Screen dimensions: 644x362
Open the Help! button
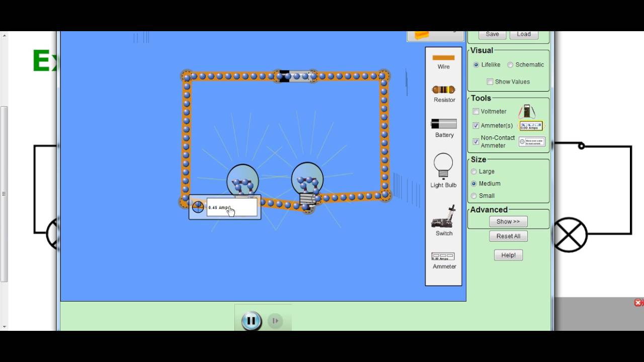508,255
